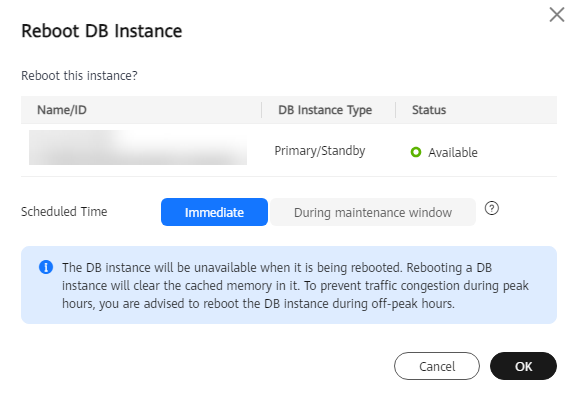
Task: Click the green Available status circle
Action: click(x=416, y=152)
